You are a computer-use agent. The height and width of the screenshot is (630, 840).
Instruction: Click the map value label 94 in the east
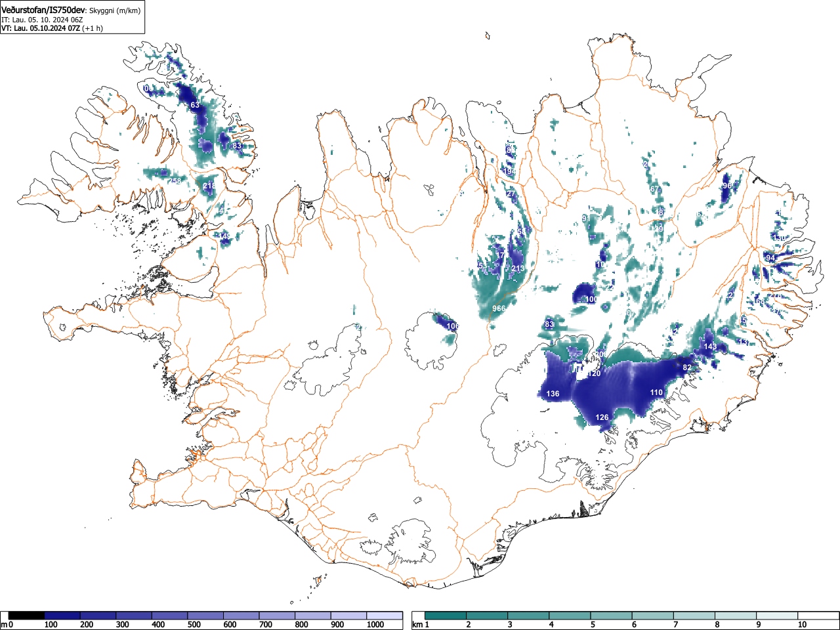771,259
